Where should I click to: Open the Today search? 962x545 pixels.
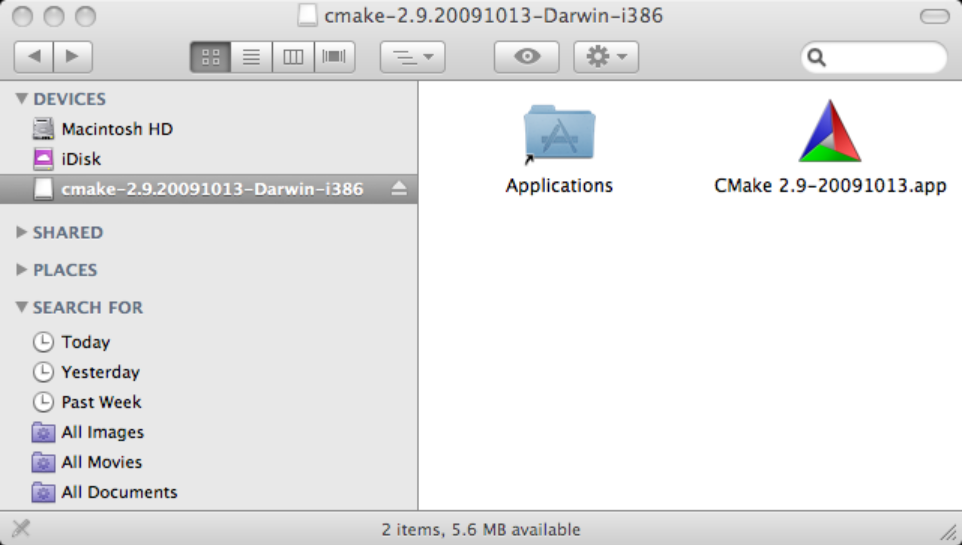click(x=209, y=342)
